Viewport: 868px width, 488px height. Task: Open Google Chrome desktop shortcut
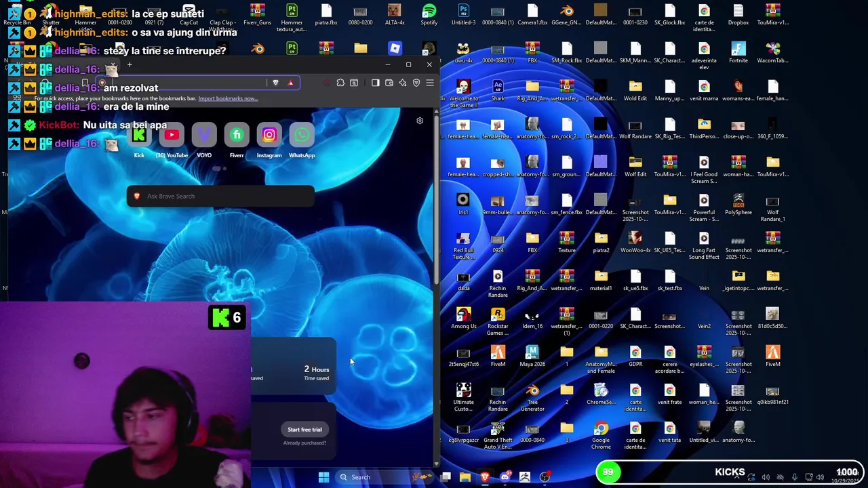coord(601,434)
